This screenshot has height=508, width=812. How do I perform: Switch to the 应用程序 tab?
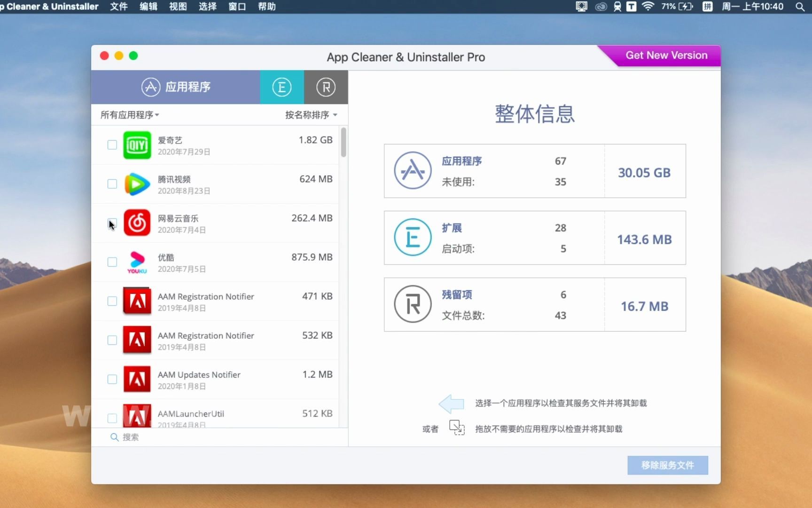pos(175,87)
